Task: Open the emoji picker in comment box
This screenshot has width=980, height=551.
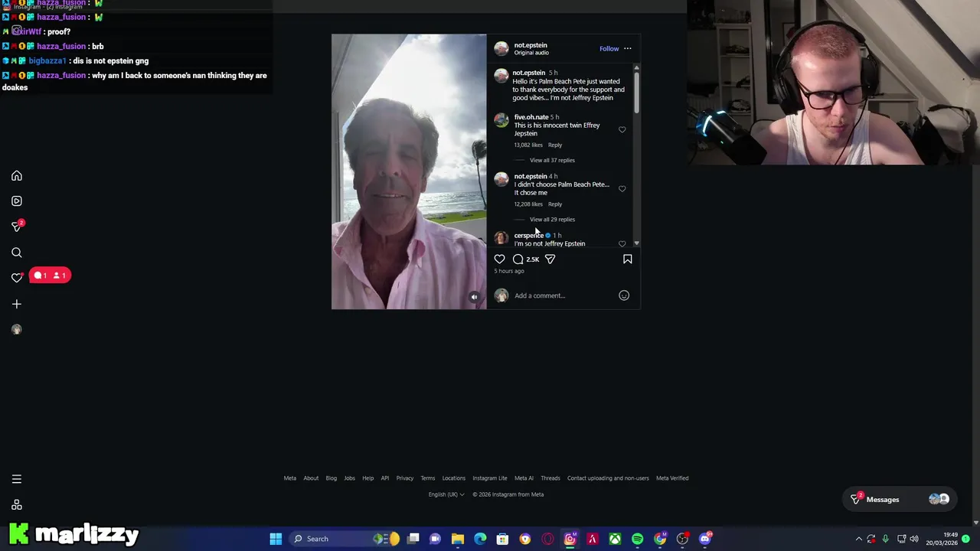Action: 624,295
